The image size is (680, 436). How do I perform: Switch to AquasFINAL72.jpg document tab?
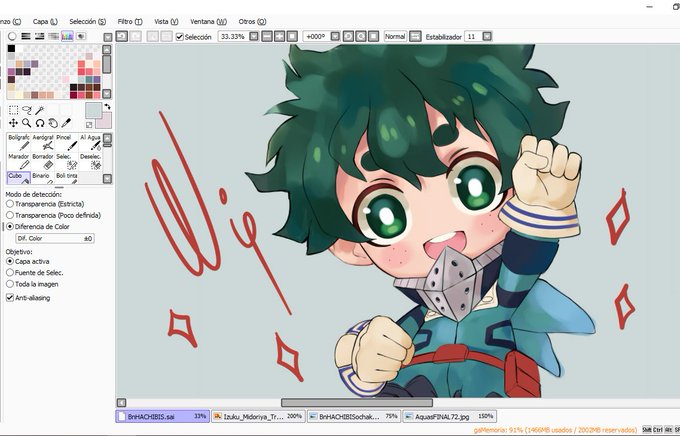[450, 416]
